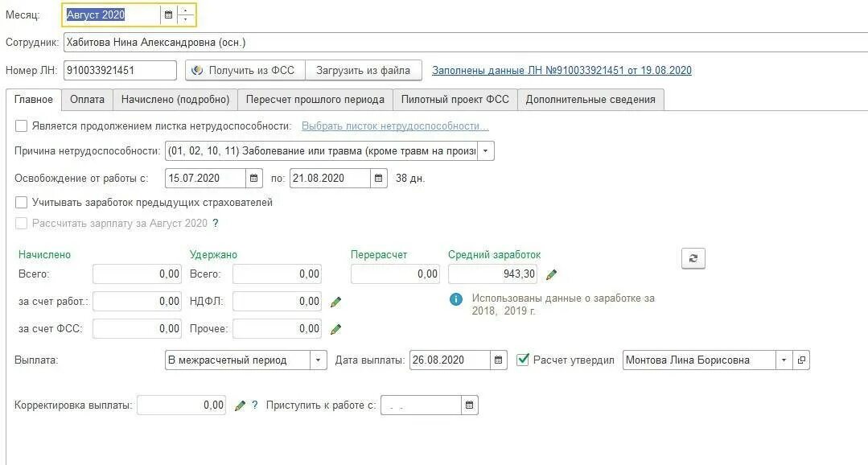
Task: Enable Учитывать заработок предыдущих страхователей
Action: [x=21, y=203]
